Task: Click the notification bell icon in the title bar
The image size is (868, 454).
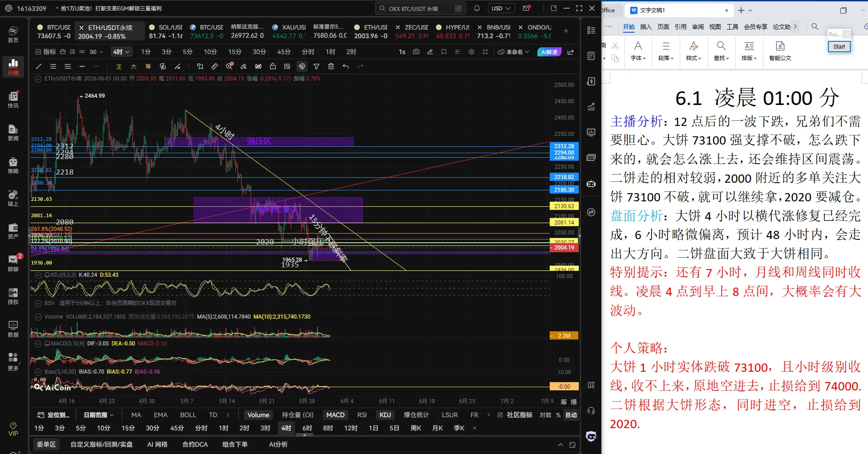Action: 477,8
